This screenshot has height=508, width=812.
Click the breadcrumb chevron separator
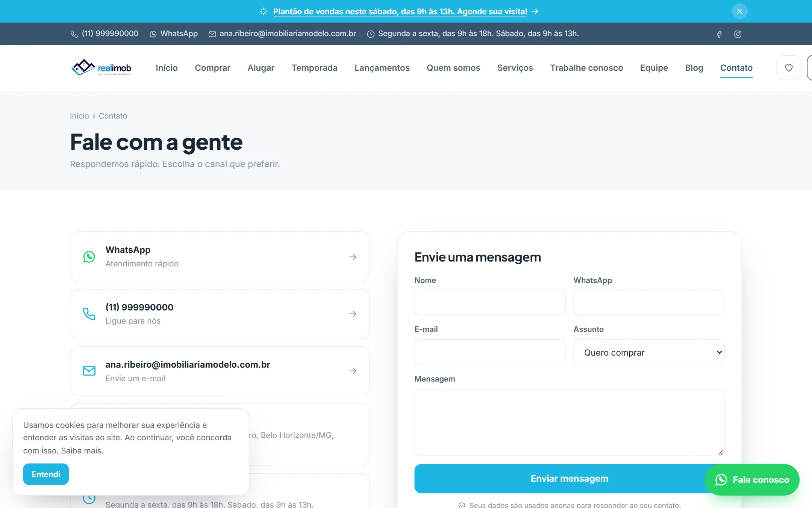pos(94,116)
